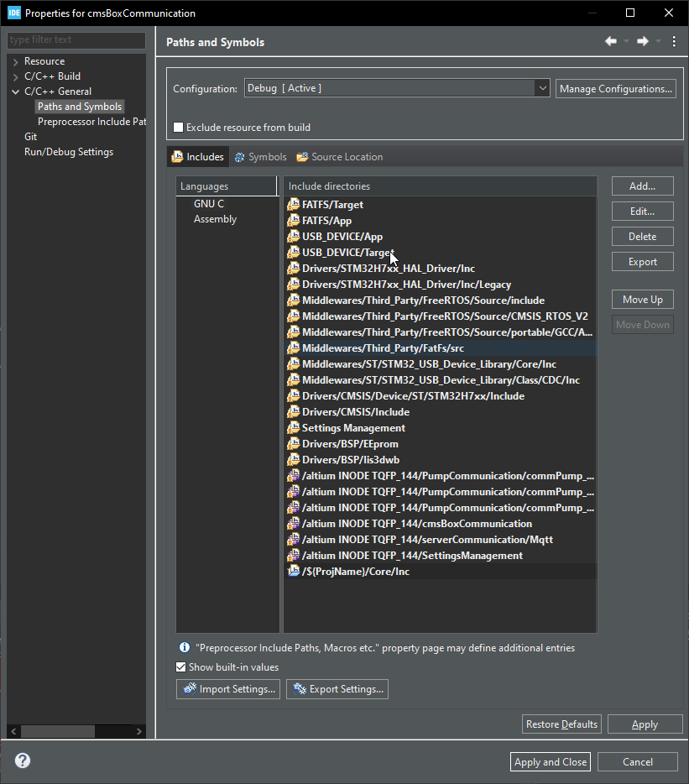Image resolution: width=689 pixels, height=784 pixels.
Task: Click folder icon of FATFS/Target entry
Action: coord(294,204)
